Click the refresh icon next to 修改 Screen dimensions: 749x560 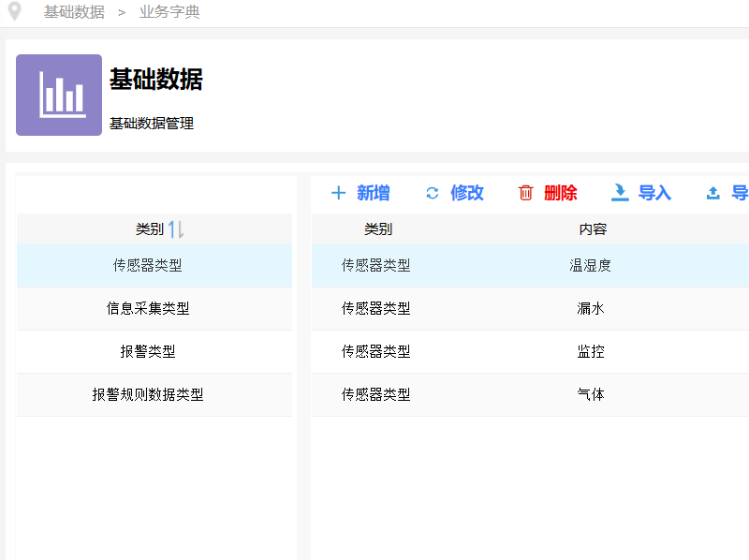pos(432,193)
